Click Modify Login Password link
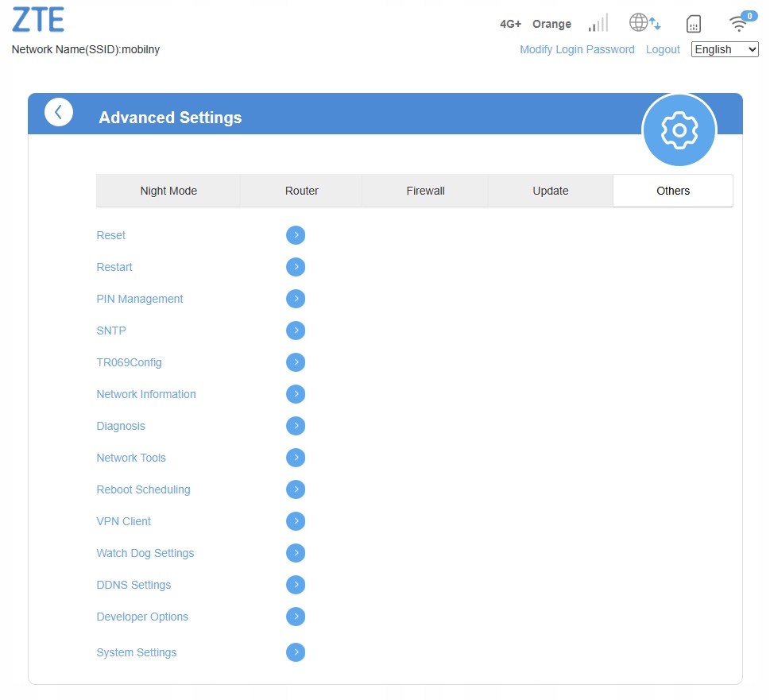Viewport: 770px width, 700px height. point(577,49)
